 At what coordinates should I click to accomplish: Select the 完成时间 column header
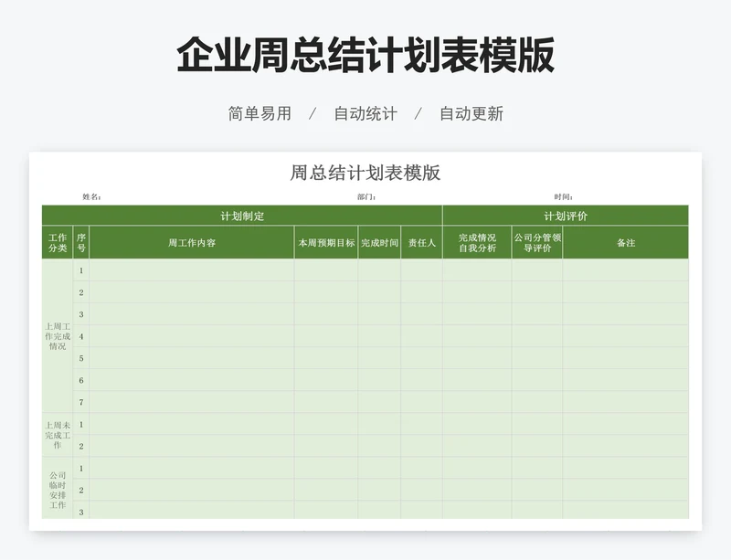(x=379, y=242)
